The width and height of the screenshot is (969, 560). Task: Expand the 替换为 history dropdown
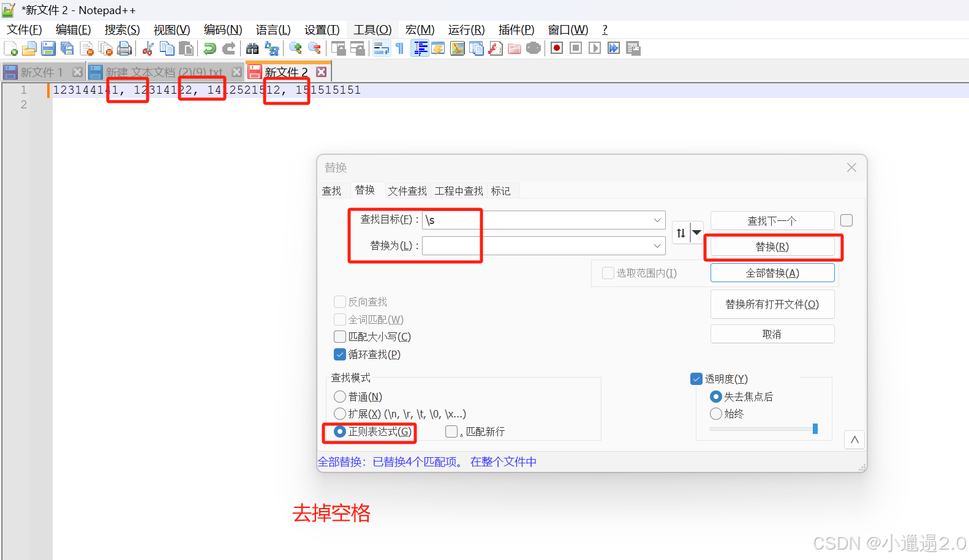point(657,245)
